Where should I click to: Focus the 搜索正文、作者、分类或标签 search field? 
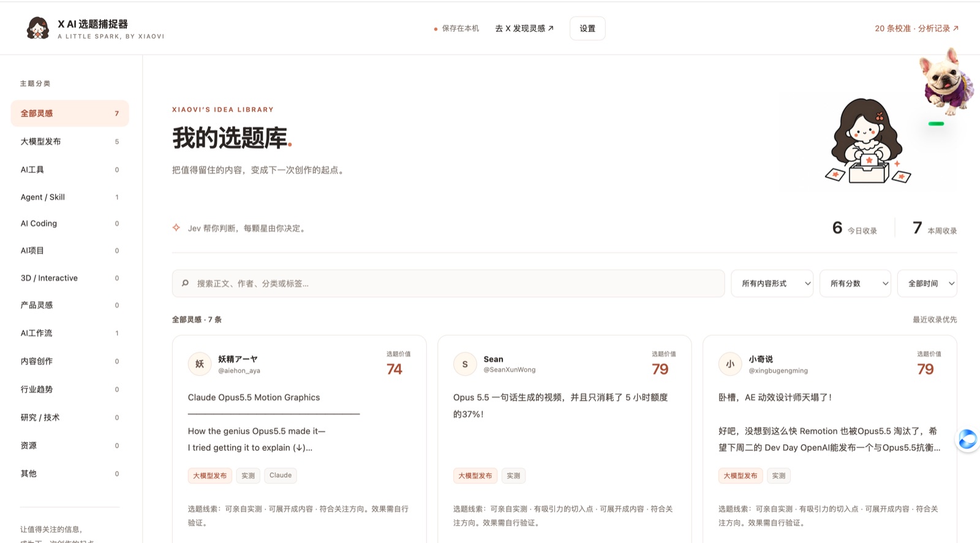pos(448,283)
